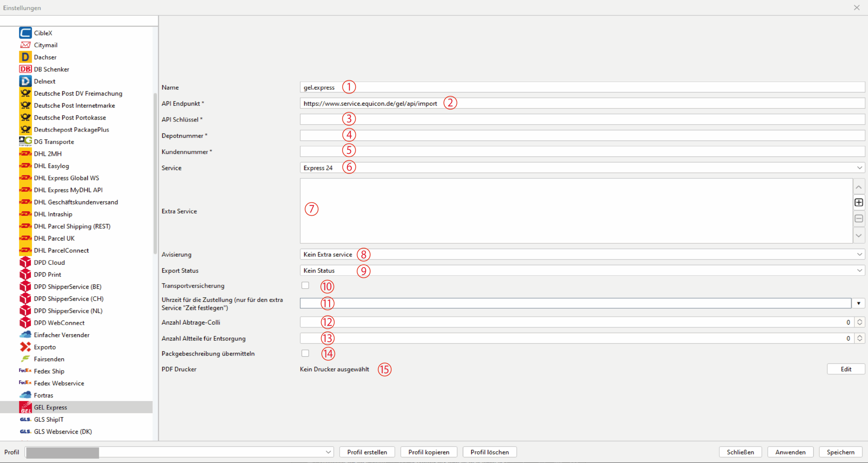This screenshot has height=463, width=868.
Task: Remove extra service with the minus icon
Action: click(859, 219)
